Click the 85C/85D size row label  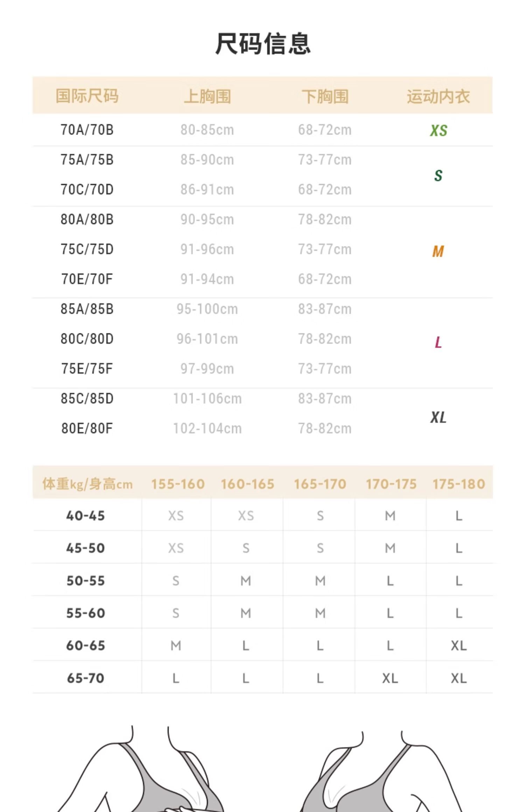[87, 399]
